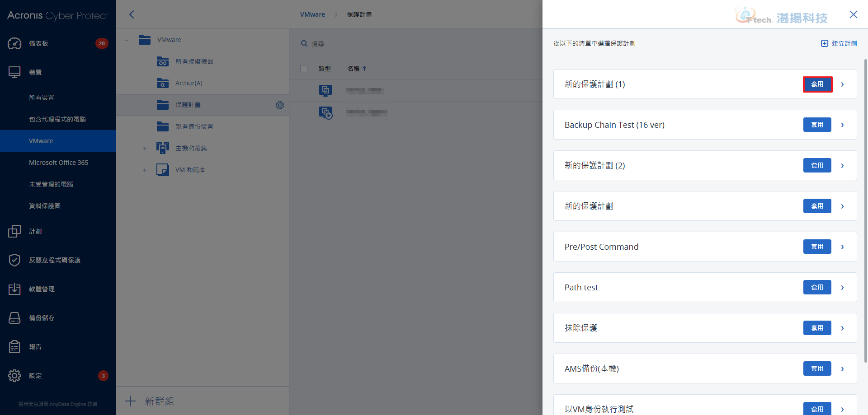868x415 pixels.
Task: Close the protection plan panel with X
Action: [854, 14]
